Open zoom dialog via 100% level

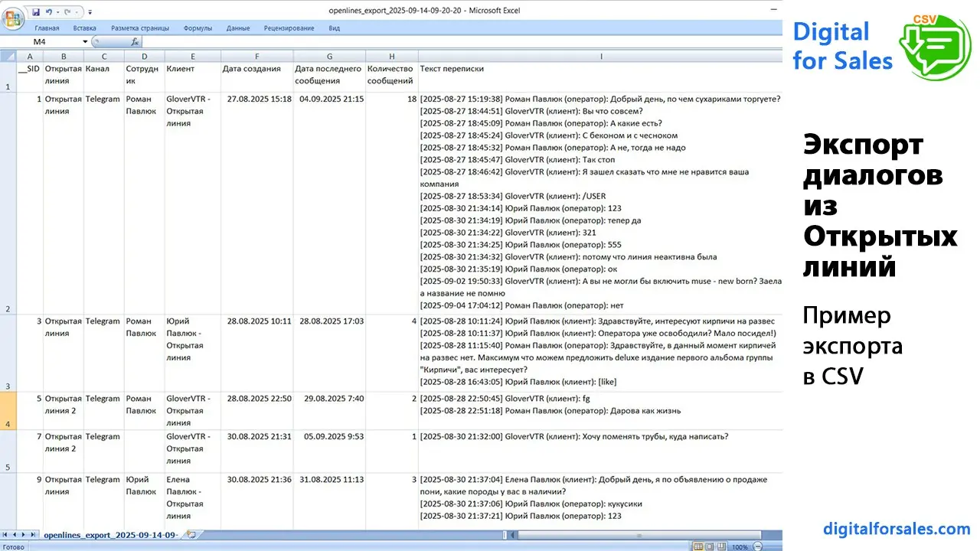740,547
